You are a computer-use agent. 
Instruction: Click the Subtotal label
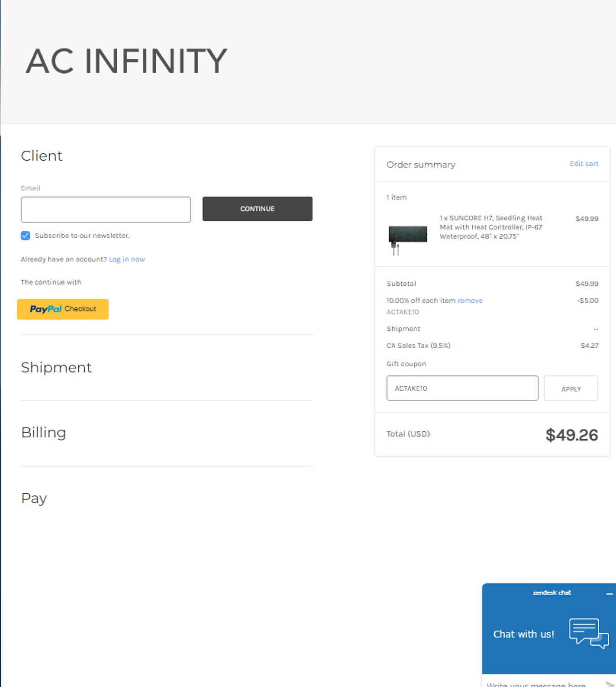(401, 284)
